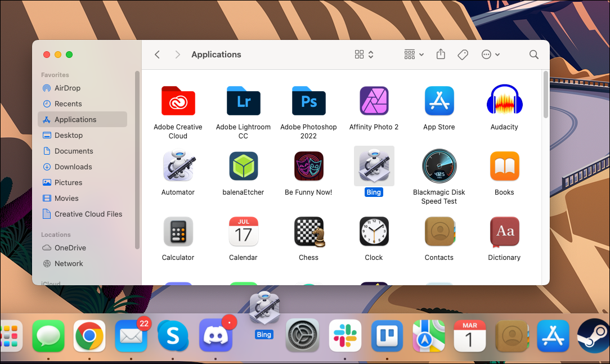This screenshot has width=610, height=364.
Task: Click the balenaEtcher name label
Action: (x=243, y=192)
